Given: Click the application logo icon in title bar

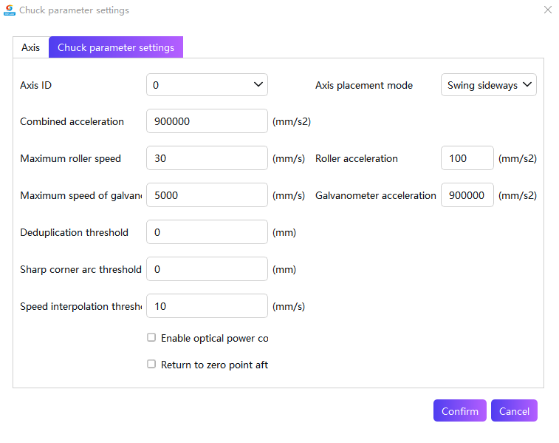Looking at the screenshot, I should (x=9, y=10).
